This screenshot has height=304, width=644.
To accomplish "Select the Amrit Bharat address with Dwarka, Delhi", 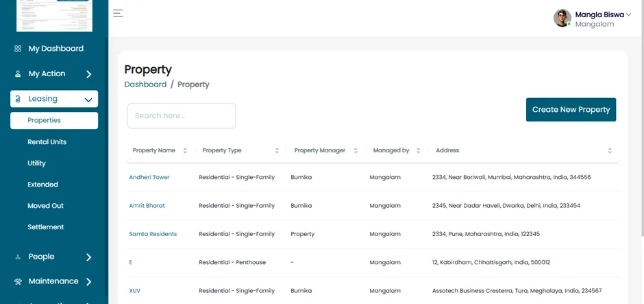I will coord(506,206).
